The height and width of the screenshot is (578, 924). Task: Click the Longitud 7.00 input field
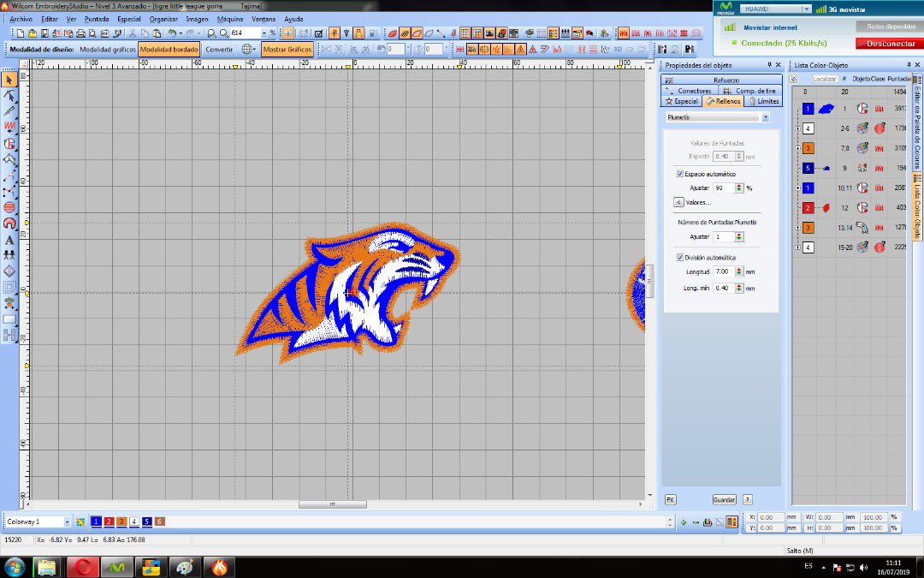[722, 272]
